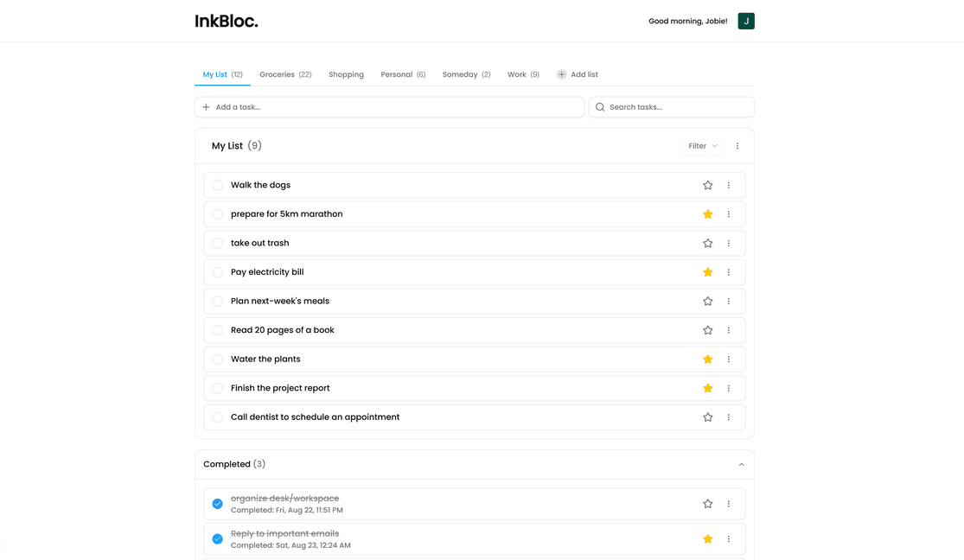The image size is (964, 560).
Task: Open the user avatar 'J' in header
Action: tap(746, 21)
